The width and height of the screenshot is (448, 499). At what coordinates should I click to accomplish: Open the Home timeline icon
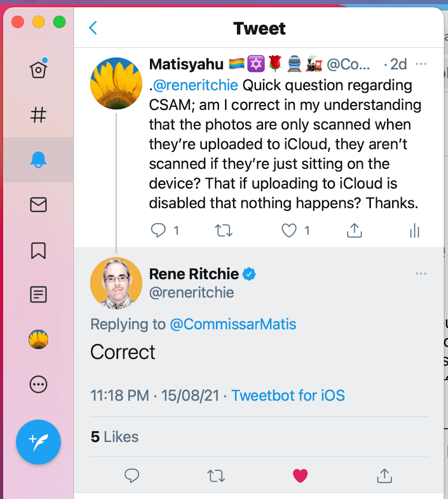click(x=39, y=69)
